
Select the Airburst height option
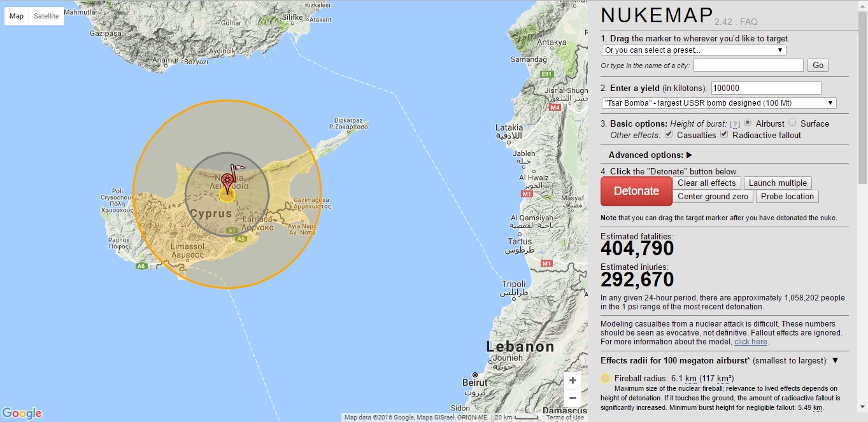pos(748,123)
